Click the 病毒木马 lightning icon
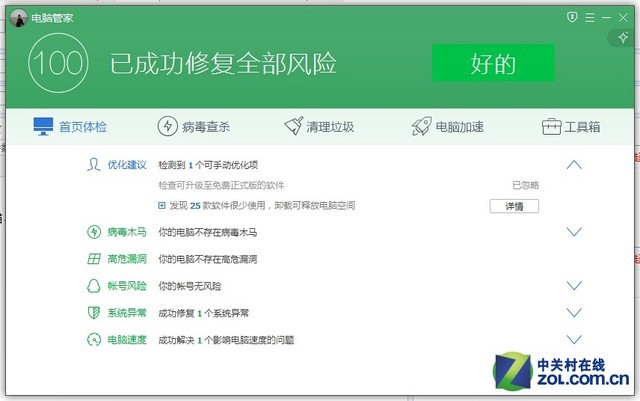This screenshot has width=640, height=401. [94, 232]
